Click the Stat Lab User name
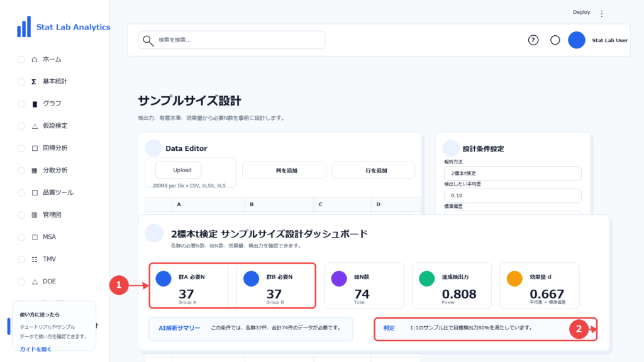This screenshot has height=362, width=644. point(609,40)
